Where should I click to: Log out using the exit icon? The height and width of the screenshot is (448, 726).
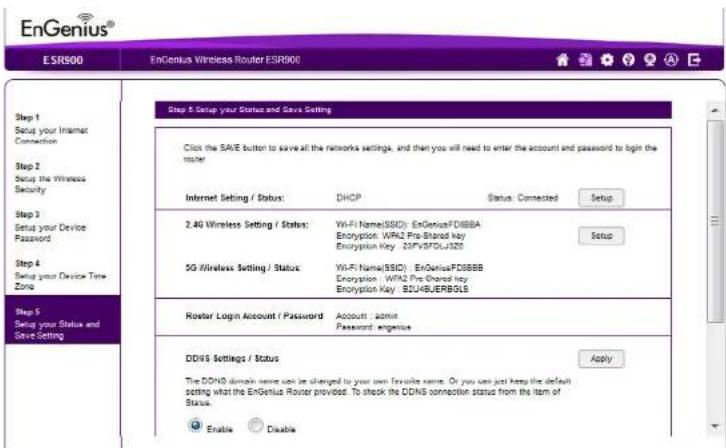[x=694, y=60]
